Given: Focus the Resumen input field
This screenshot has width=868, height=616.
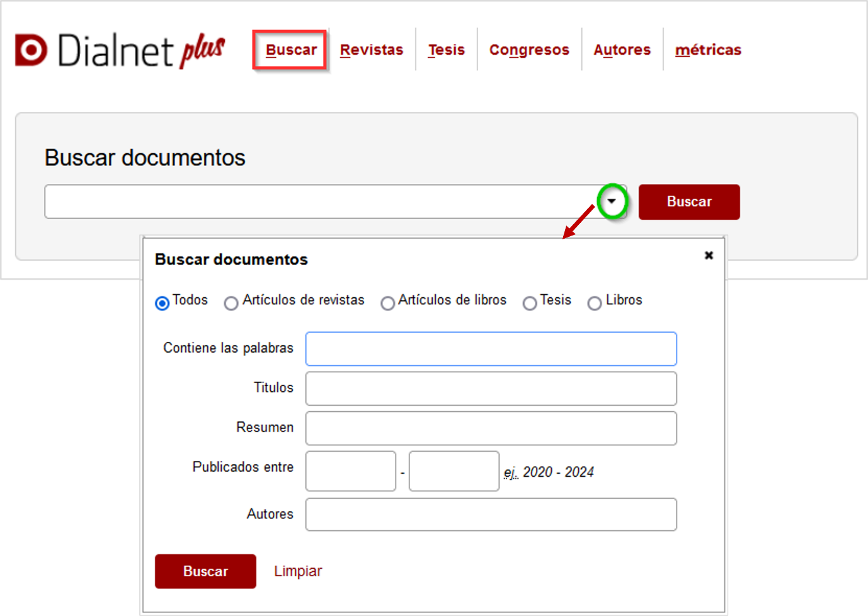Looking at the screenshot, I should (x=491, y=428).
